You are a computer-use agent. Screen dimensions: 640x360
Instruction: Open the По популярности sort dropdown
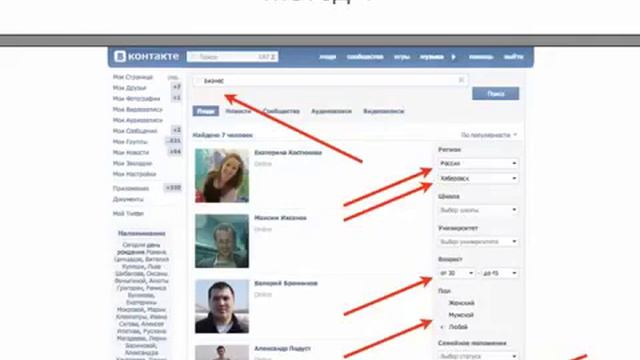coord(489,135)
